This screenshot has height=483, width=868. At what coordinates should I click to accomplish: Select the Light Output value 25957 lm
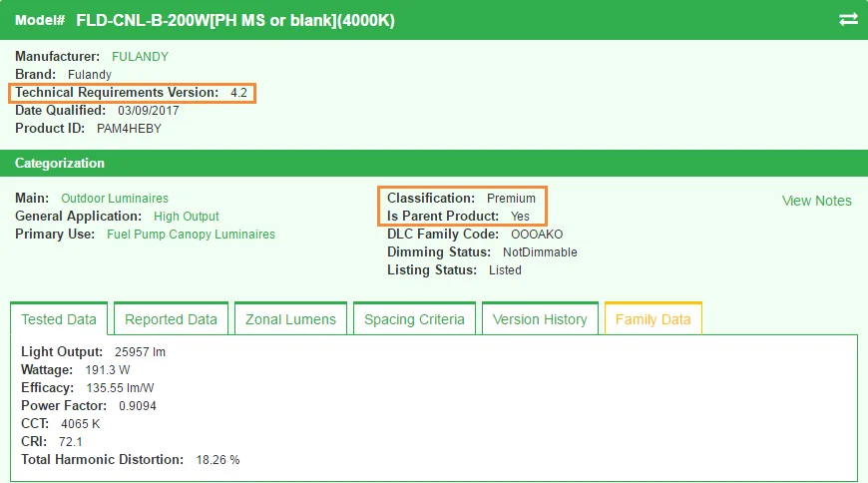point(140,352)
